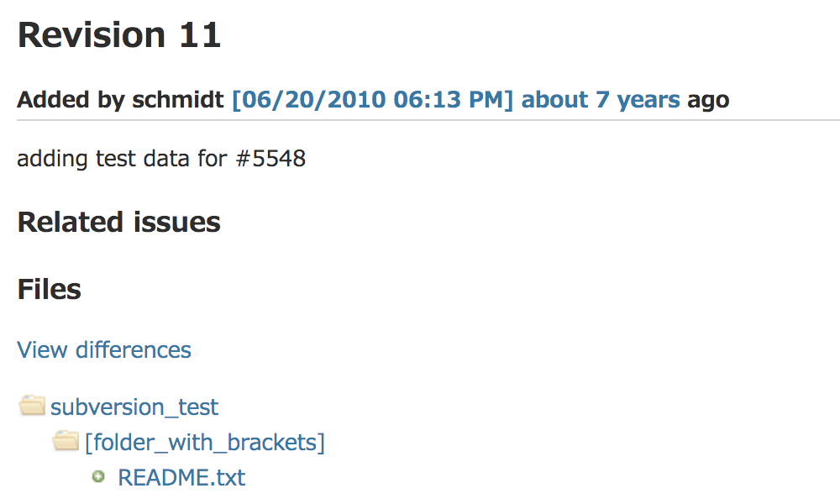Open the [folder_with_brackets] directory link
The image size is (840, 504).
pyautogui.click(x=205, y=443)
